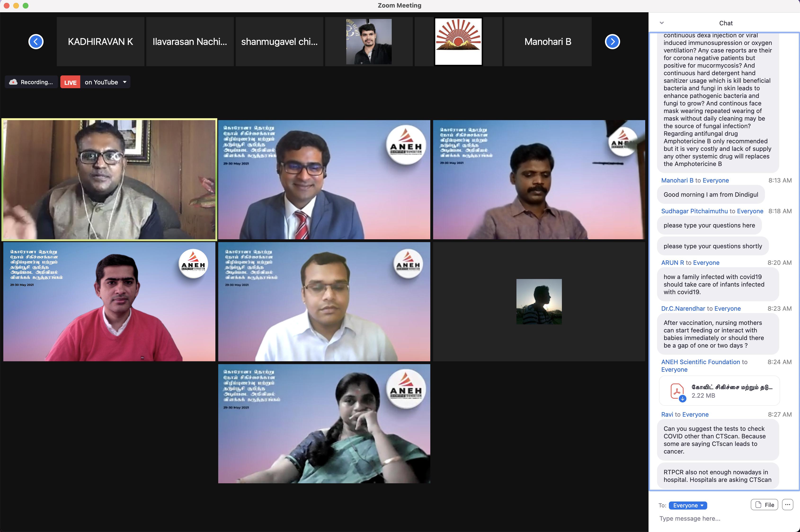
Task: Click the active speaker video tile
Action: click(109, 179)
